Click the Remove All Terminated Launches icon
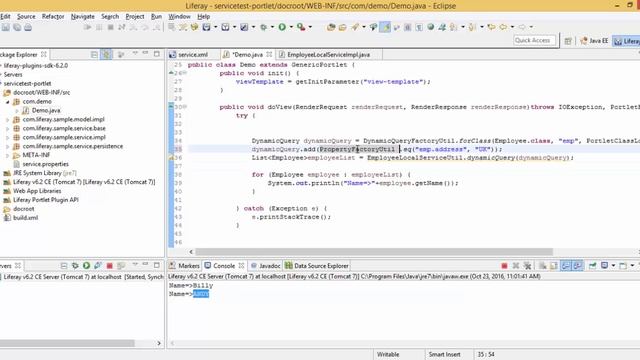Screen dimensions: 640x360 pos(527,266)
